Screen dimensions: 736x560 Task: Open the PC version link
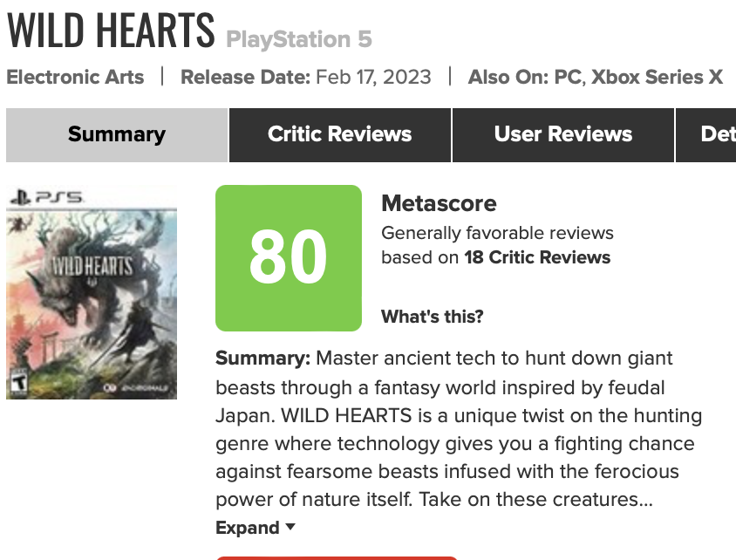click(569, 77)
